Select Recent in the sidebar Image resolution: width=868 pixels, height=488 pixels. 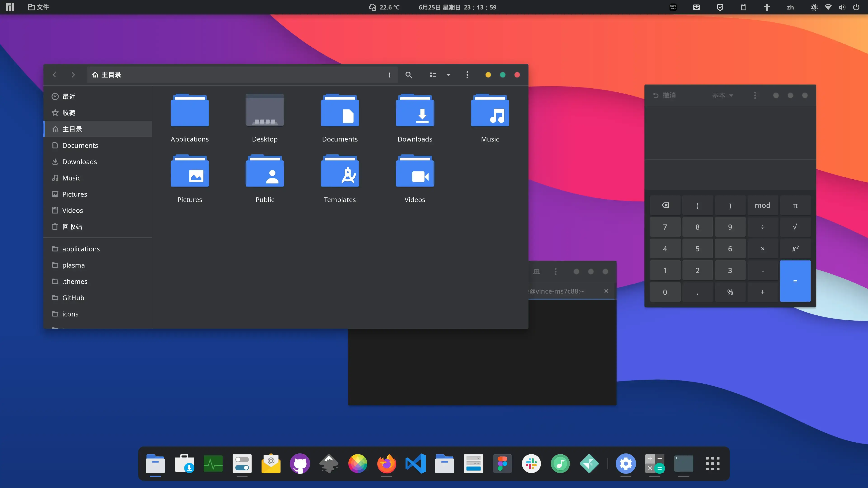[69, 97]
